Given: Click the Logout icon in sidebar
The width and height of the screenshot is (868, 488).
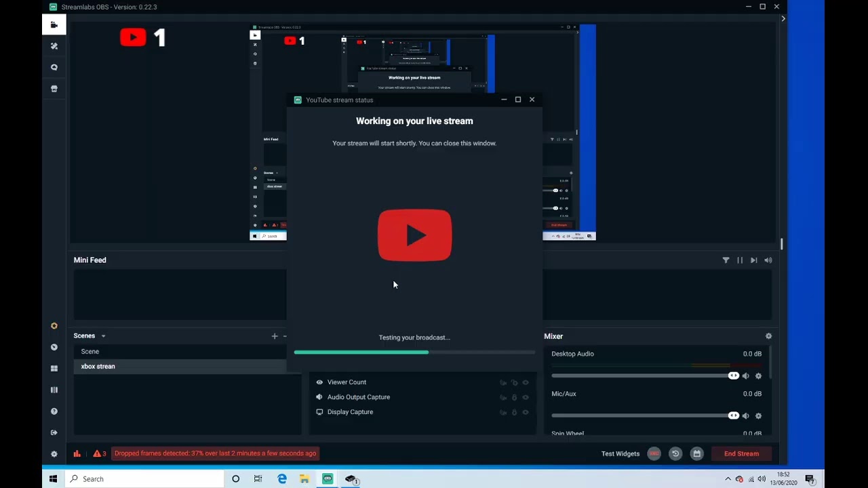Looking at the screenshot, I should (54, 432).
